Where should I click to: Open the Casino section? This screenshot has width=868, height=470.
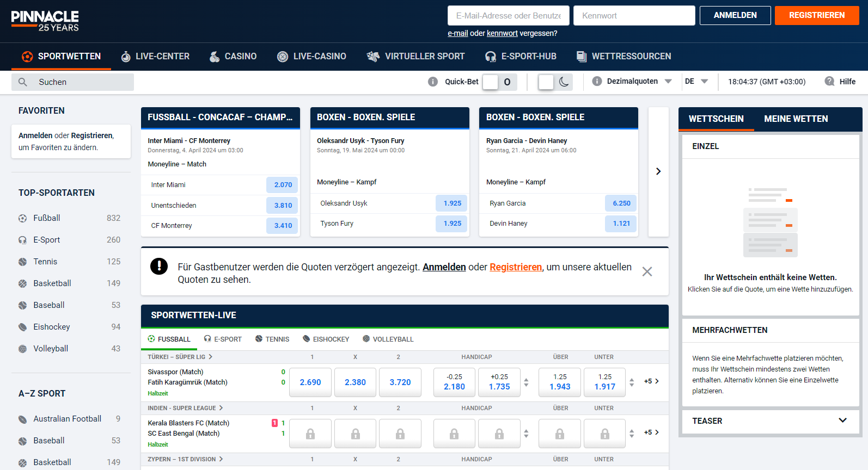(x=233, y=57)
